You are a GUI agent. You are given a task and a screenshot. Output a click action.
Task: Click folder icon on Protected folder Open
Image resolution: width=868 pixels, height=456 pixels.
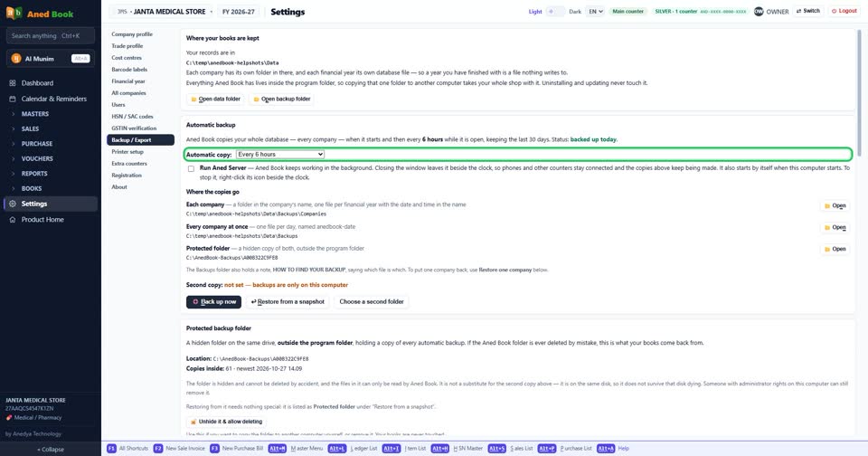pos(827,250)
